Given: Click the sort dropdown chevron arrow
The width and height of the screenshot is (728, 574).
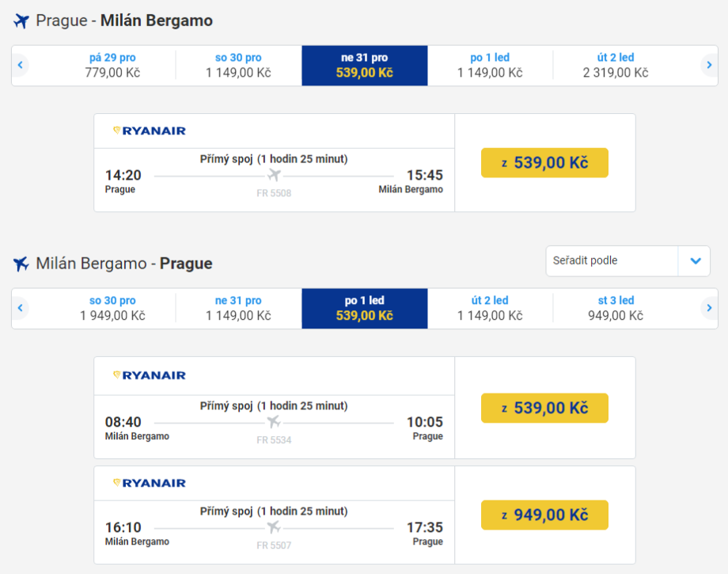Looking at the screenshot, I should click(695, 260).
